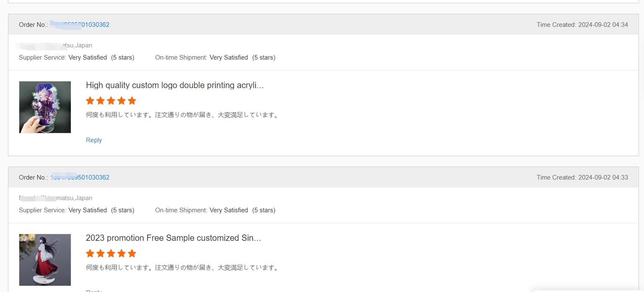Click the "Time Created: 2024-09-02 04:33" timestamp
This screenshot has height=292, width=644.
click(582, 177)
